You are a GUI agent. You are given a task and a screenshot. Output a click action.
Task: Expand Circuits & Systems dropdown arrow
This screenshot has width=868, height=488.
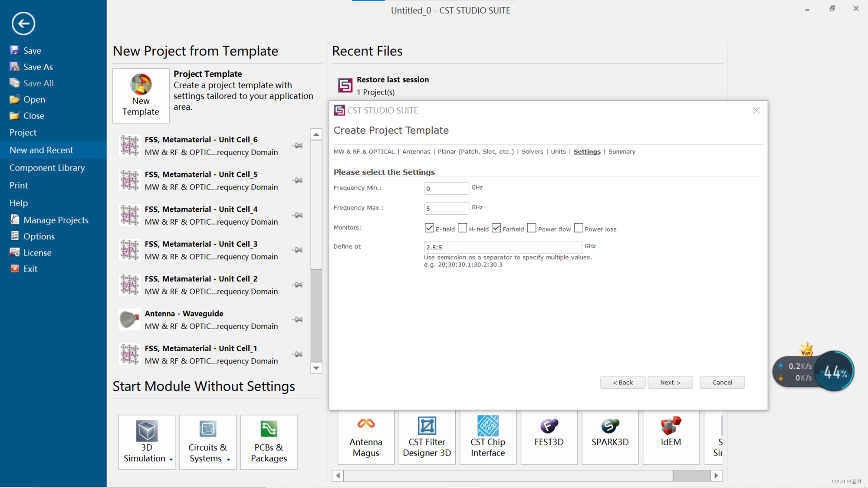pos(229,459)
